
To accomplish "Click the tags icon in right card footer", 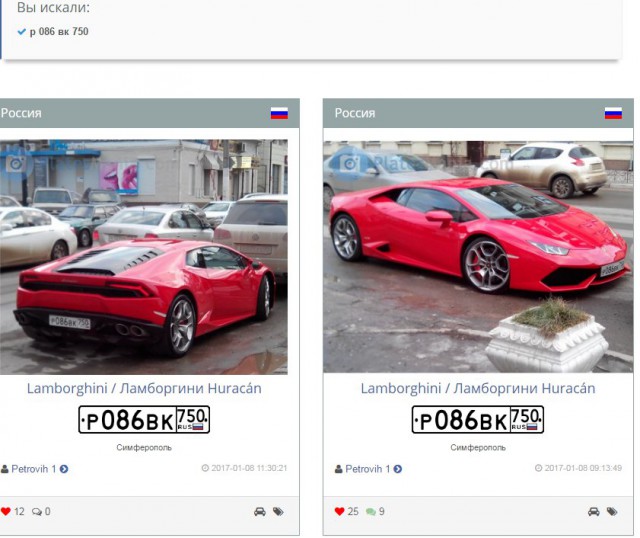I will coord(612,511).
